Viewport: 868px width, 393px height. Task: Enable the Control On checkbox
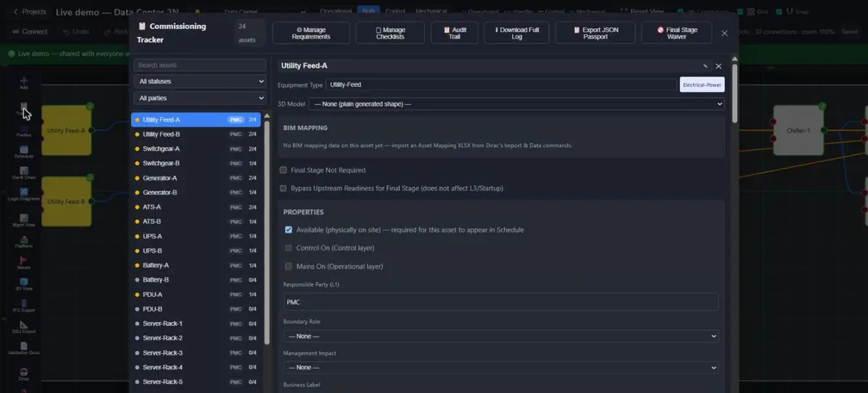tap(289, 248)
